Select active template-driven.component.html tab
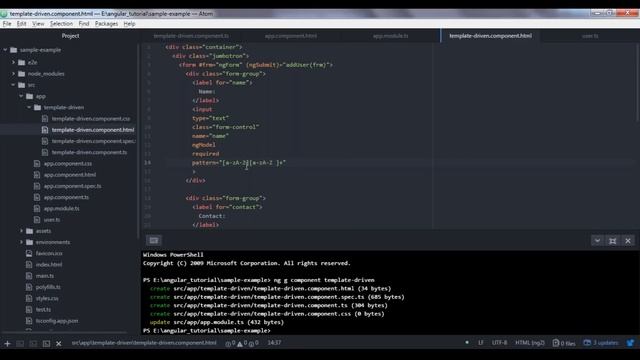This screenshot has height=360, width=640. pyautogui.click(x=490, y=36)
